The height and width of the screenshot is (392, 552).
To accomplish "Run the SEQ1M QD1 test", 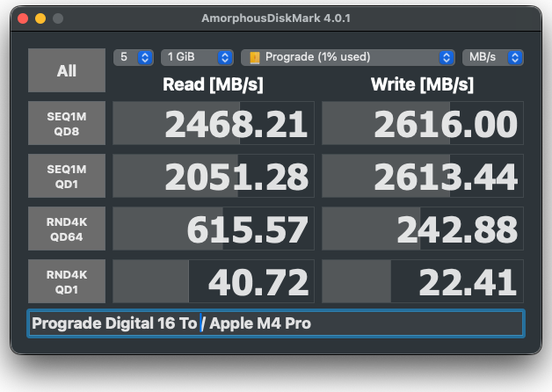I will click(x=67, y=176).
